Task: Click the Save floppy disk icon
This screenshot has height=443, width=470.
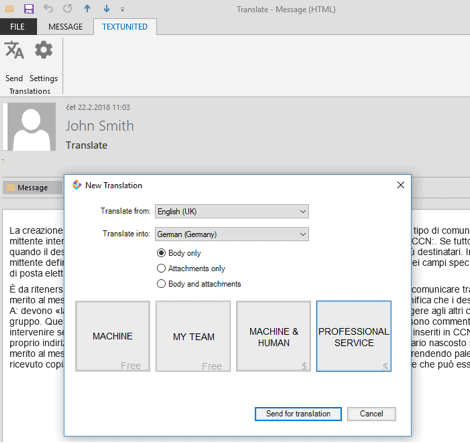Action: coord(29,9)
